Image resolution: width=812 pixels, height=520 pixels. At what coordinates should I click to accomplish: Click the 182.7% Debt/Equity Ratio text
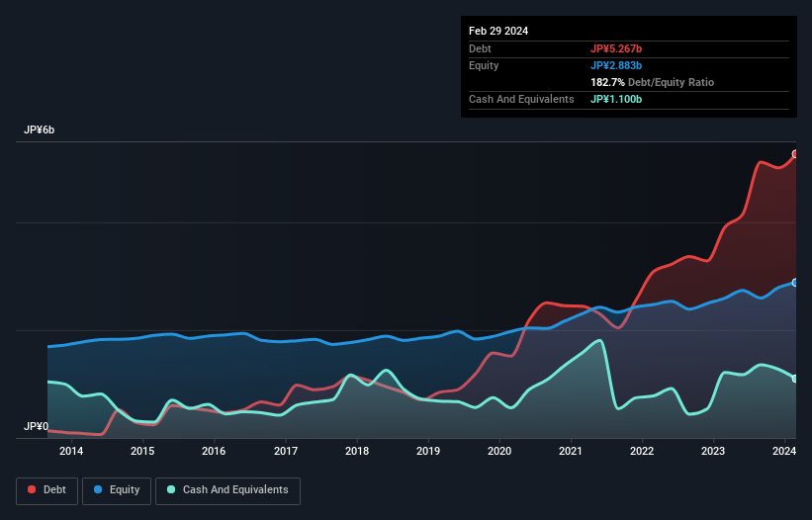point(652,82)
